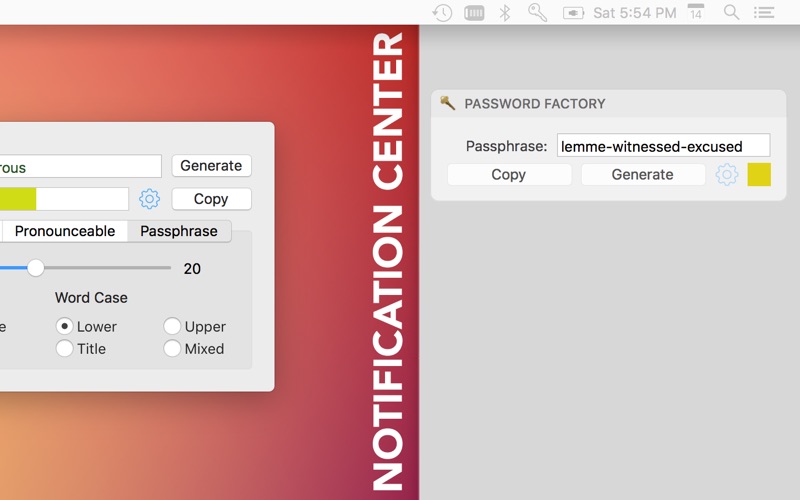Click the PASSWORD FACTORY widget title
This screenshot has height=500, width=800.
535,104
